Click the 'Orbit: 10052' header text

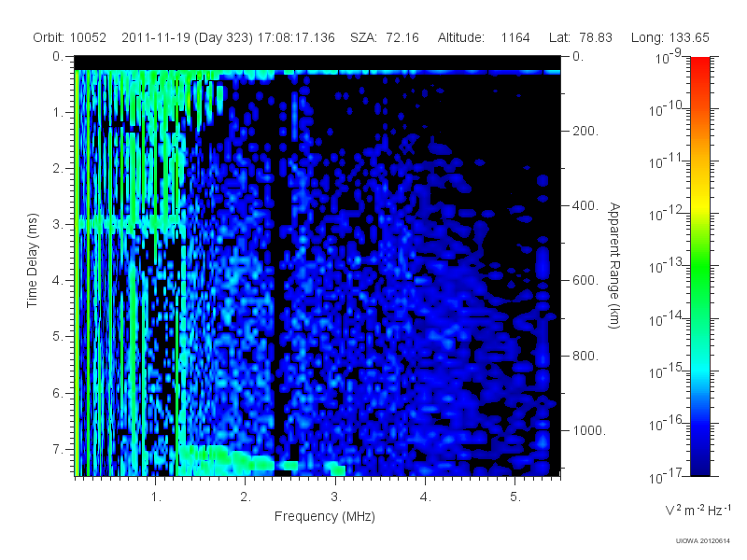(x=69, y=37)
